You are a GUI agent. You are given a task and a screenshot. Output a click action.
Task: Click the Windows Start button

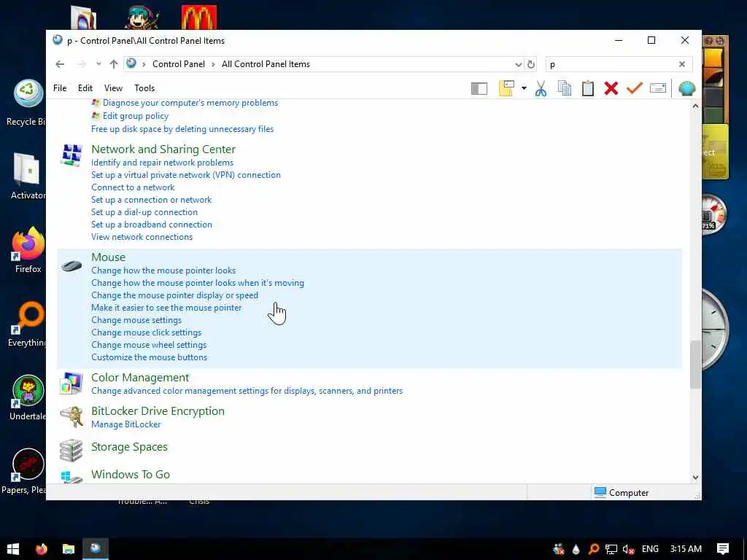point(13,549)
